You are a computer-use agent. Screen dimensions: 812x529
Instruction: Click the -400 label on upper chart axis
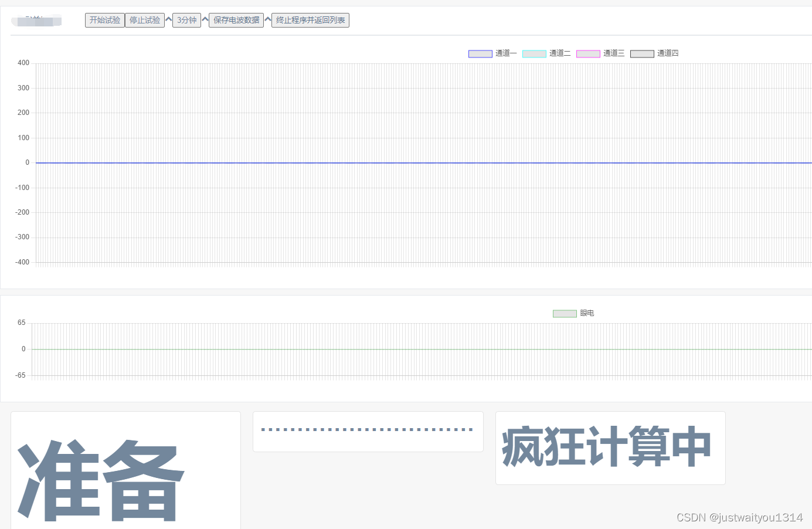click(22, 262)
